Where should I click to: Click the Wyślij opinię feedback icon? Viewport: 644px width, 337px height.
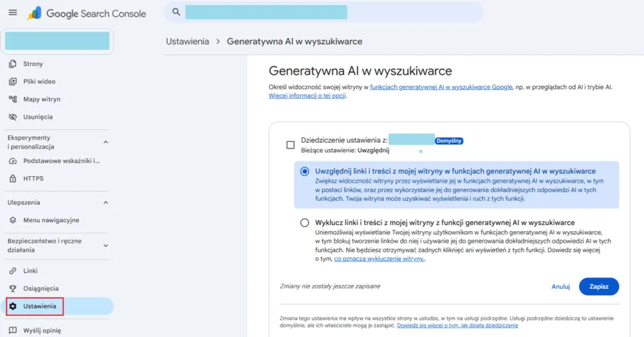(x=12, y=330)
